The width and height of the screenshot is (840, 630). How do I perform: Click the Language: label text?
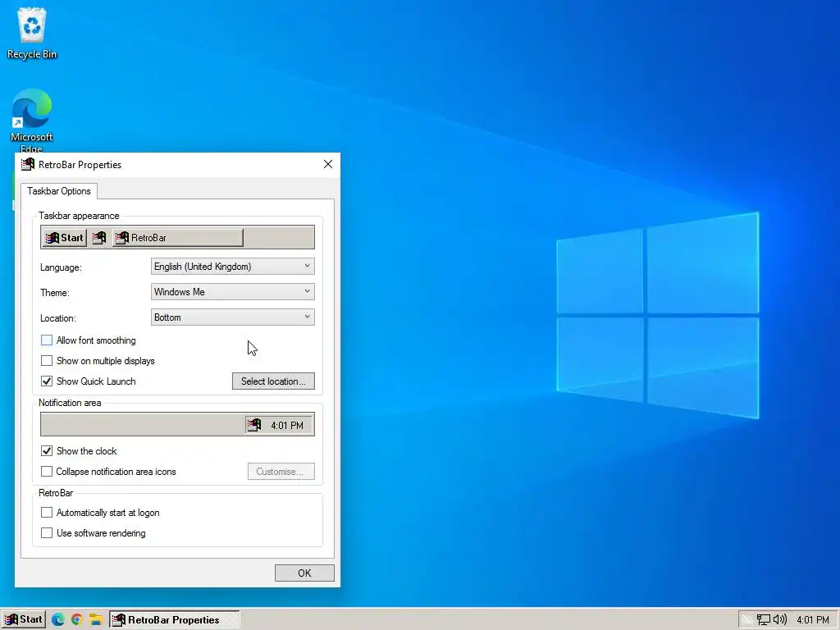click(x=61, y=267)
